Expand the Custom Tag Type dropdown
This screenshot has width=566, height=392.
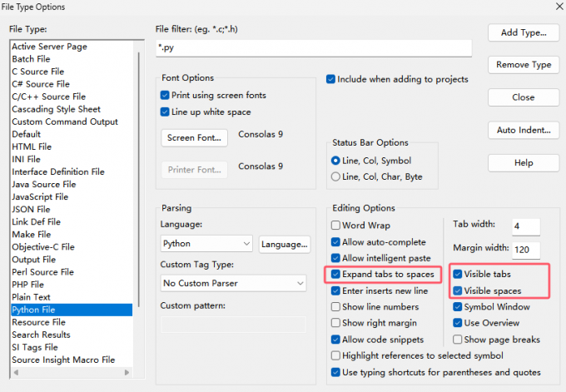coord(234,284)
